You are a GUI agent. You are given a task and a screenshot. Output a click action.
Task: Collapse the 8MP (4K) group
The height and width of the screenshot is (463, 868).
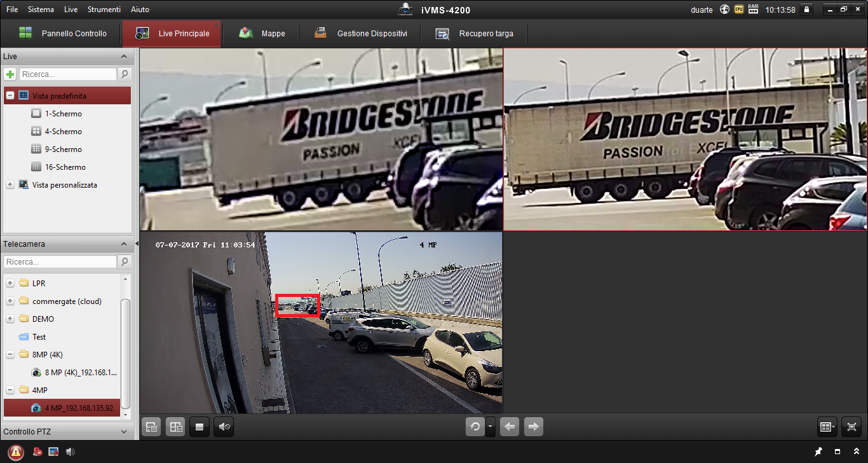(10, 354)
